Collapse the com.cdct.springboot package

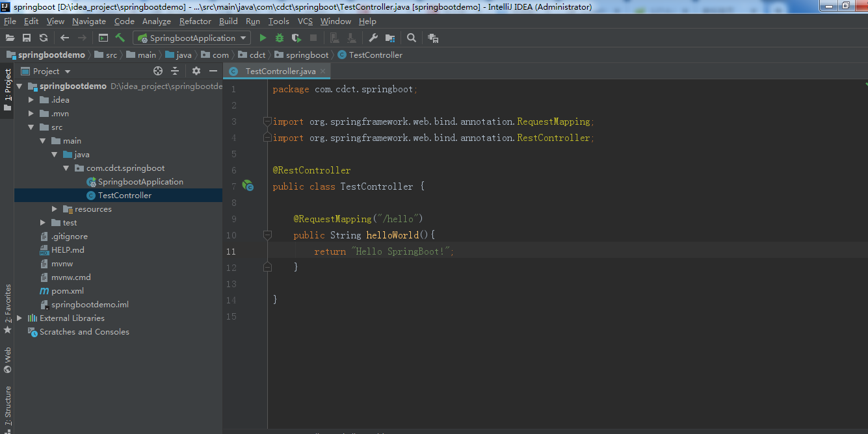pyautogui.click(x=66, y=168)
